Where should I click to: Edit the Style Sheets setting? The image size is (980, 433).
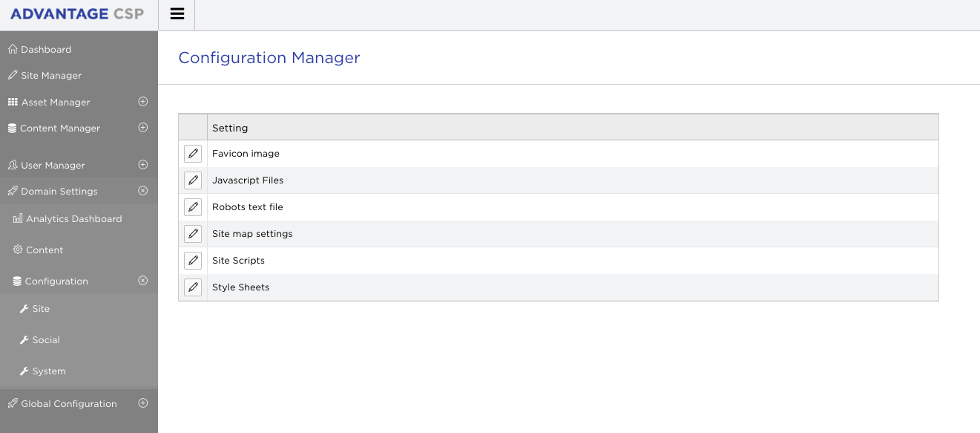coord(193,287)
